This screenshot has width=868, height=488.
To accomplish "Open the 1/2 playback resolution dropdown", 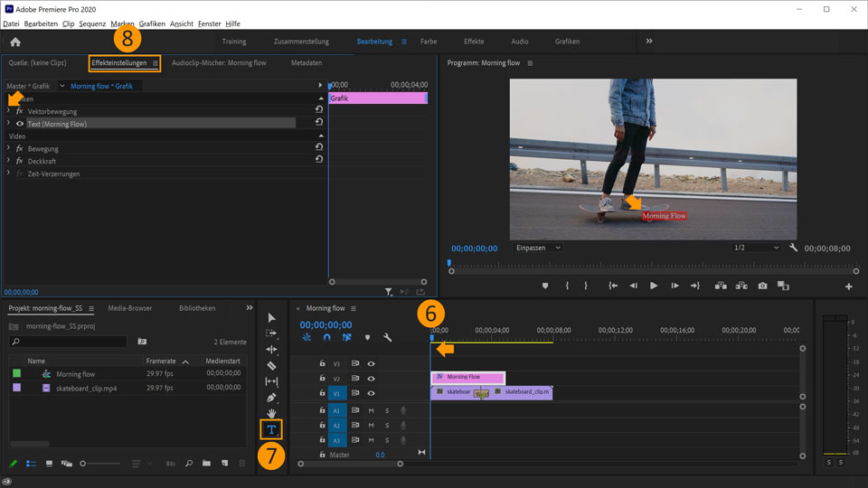I will point(755,248).
